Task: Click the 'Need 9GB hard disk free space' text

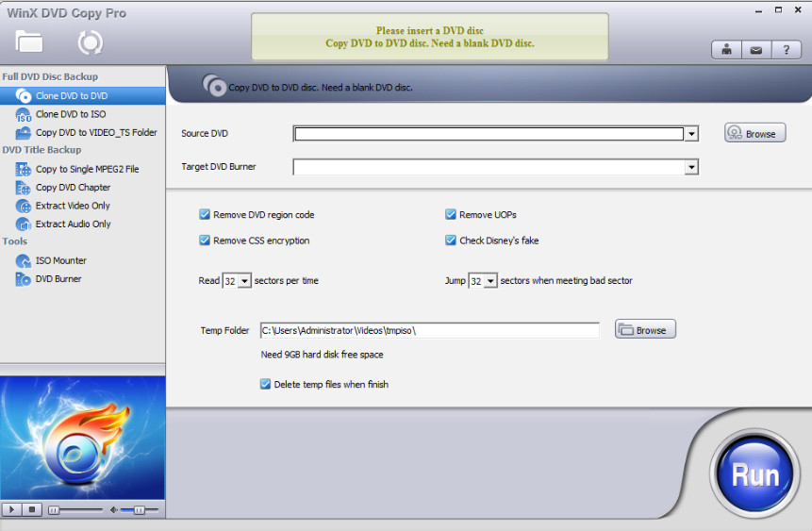Action: (x=322, y=355)
